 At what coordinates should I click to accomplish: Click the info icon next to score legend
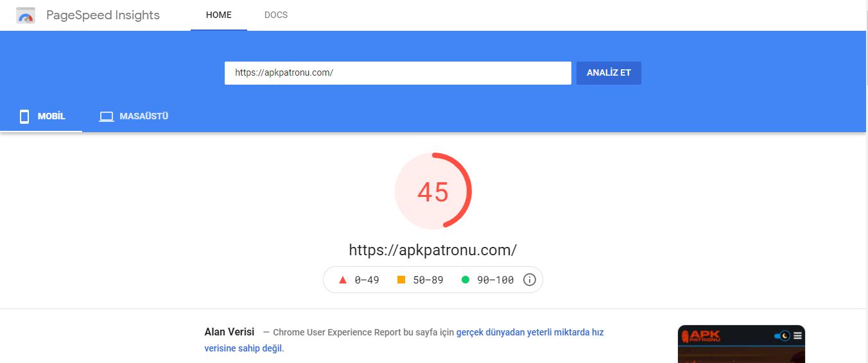[530, 280]
